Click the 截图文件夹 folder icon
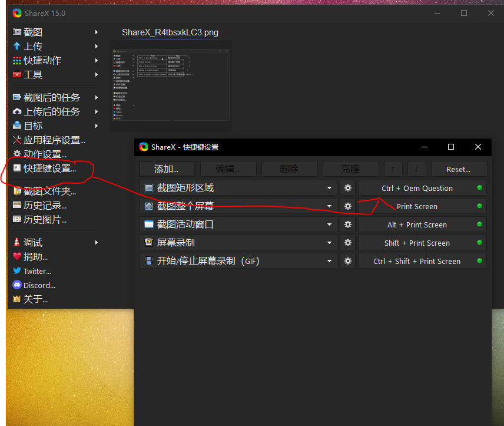Viewport: 504px width, 426px height. click(16, 191)
